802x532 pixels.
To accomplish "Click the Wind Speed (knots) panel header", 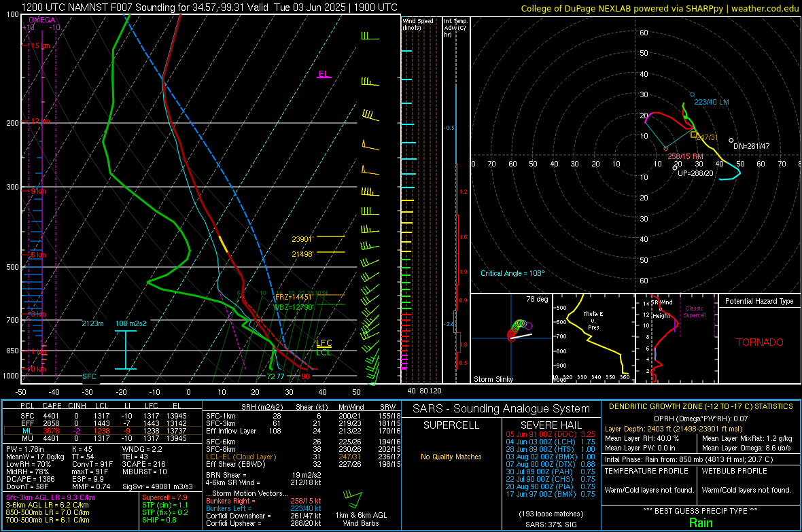I will click(x=418, y=24).
